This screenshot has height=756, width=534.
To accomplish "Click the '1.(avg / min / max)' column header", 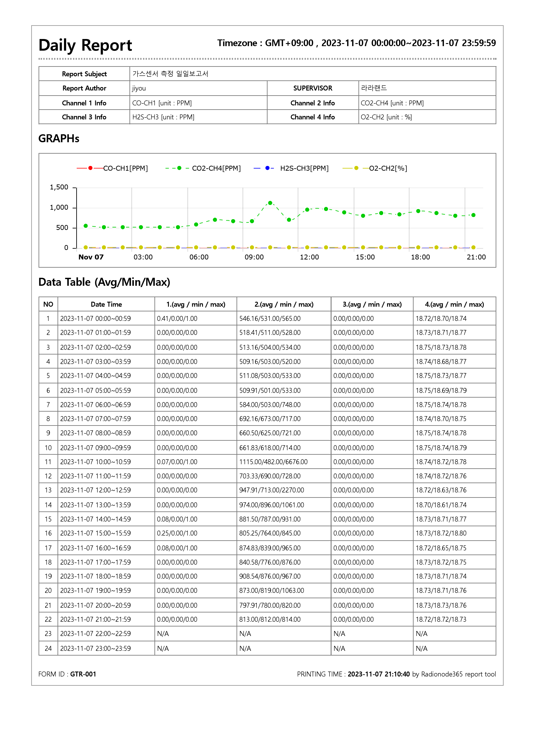I will coord(196,304).
